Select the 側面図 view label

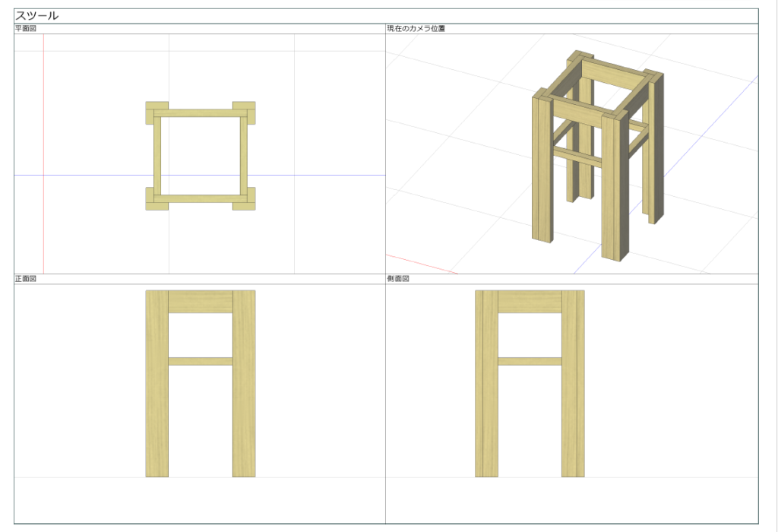[x=399, y=279]
